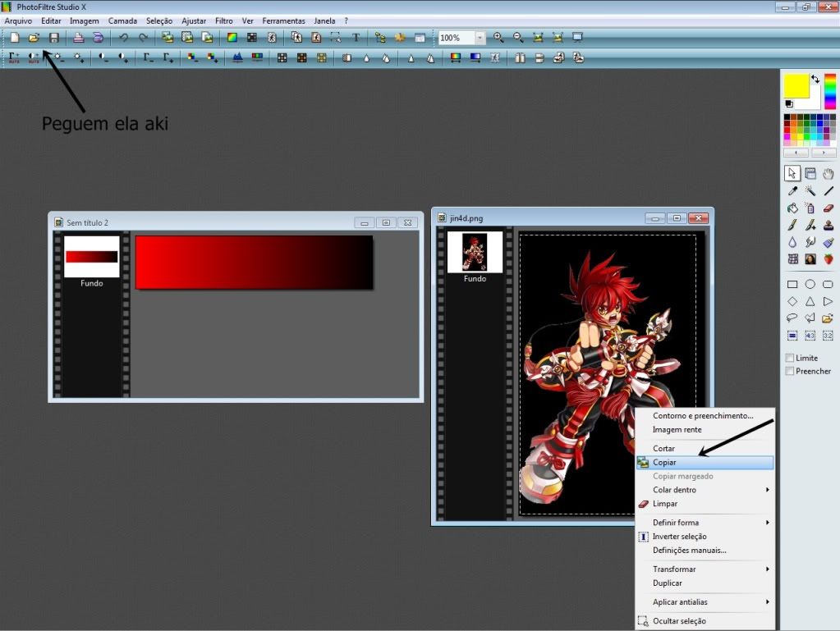Open the Filtro menu

(223, 21)
